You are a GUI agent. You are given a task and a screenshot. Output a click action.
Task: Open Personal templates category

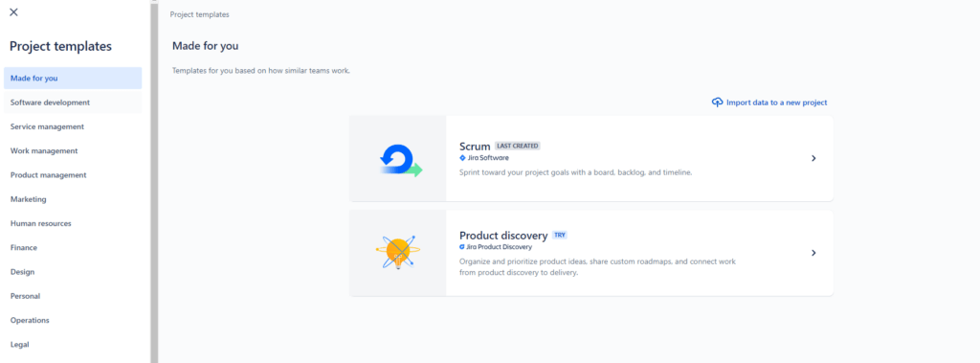pyautogui.click(x=73, y=296)
